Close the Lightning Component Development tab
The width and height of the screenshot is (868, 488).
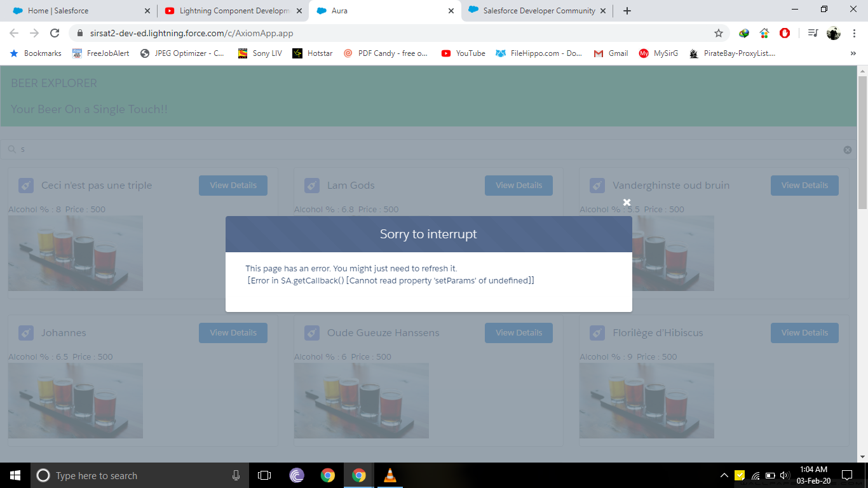tap(299, 11)
